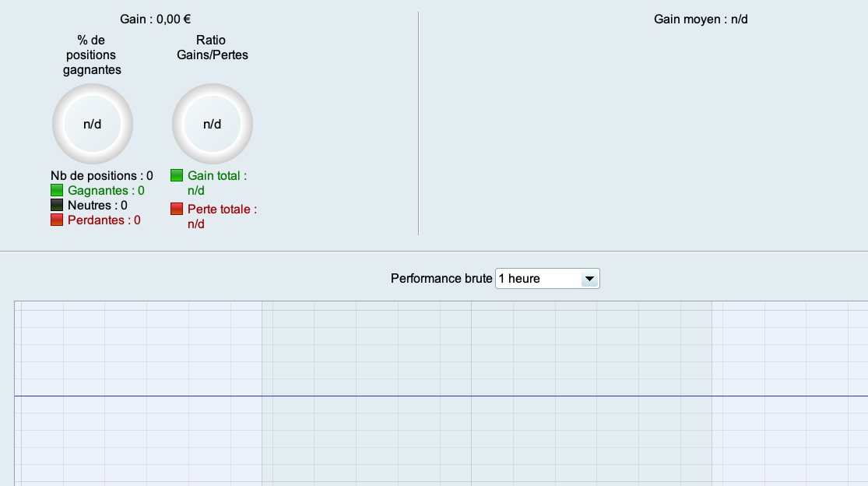868x486 pixels.
Task: Click the 'Nb de positions : 0' label
Action: pyautogui.click(x=102, y=175)
